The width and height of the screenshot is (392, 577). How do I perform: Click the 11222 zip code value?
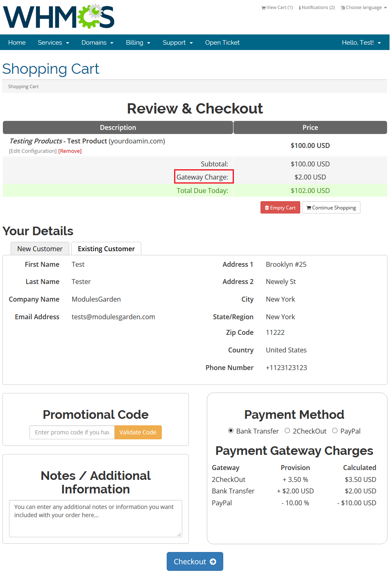[x=275, y=332]
